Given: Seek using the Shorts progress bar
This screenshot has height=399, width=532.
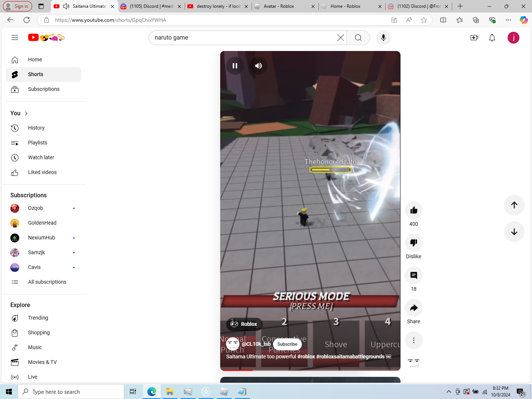Looking at the screenshot, I should click(x=310, y=370).
